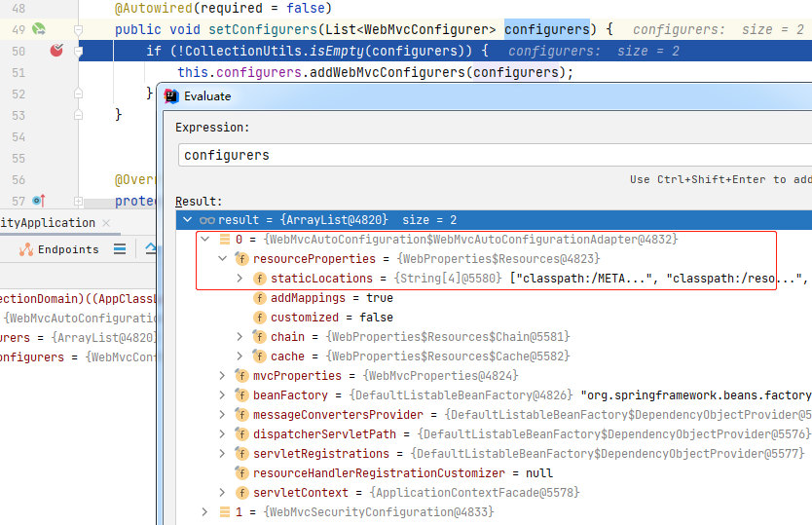Expand the beanFactory field
Screen dimensions: 812x525
[x=222, y=395]
